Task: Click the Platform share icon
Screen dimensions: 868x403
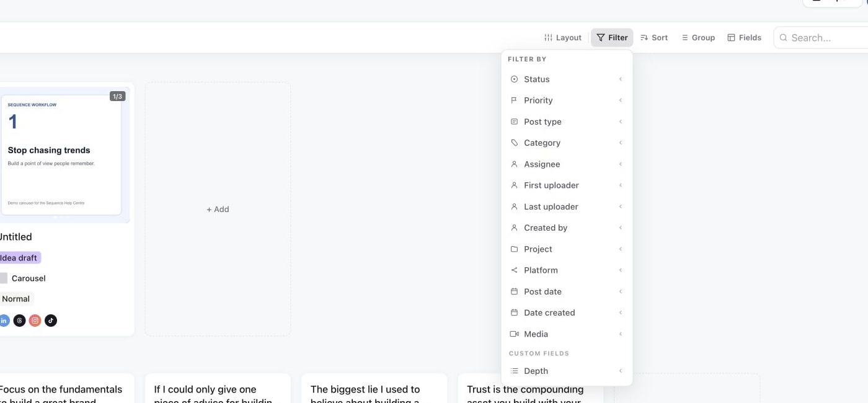Action: (x=514, y=270)
